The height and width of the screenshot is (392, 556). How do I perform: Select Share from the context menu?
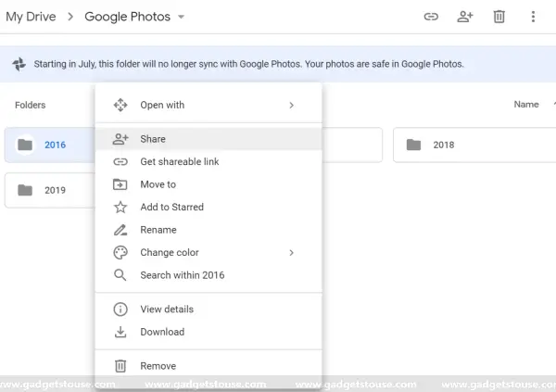pyautogui.click(x=208, y=139)
